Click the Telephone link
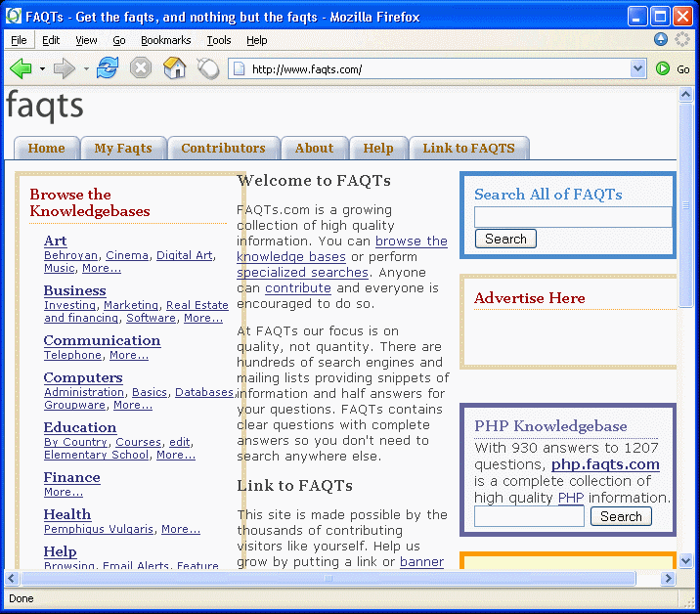Image resolution: width=700 pixels, height=614 pixels. click(x=72, y=355)
